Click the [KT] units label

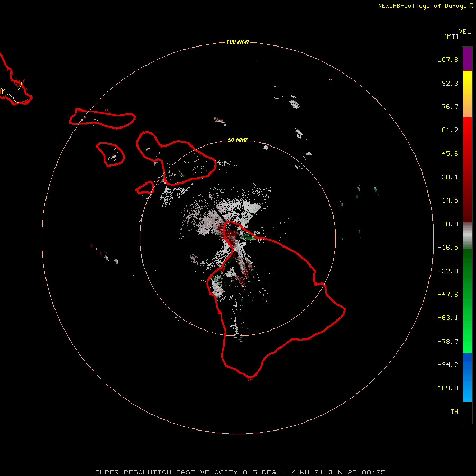pyautogui.click(x=451, y=36)
